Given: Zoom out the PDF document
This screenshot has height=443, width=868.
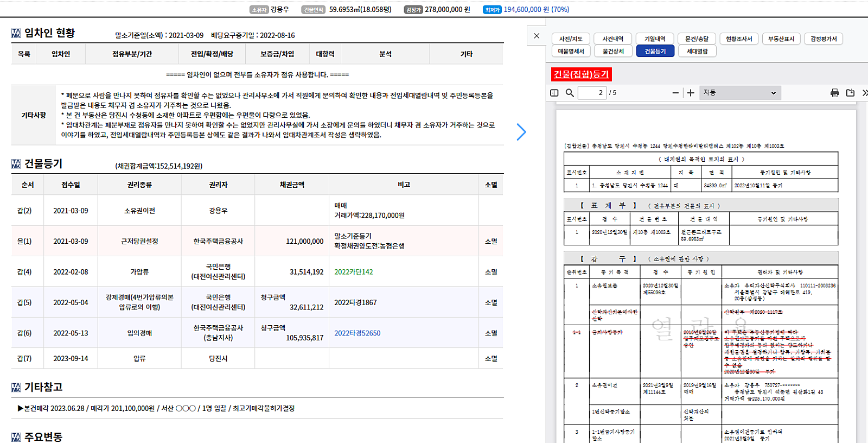Looking at the screenshot, I should point(675,93).
